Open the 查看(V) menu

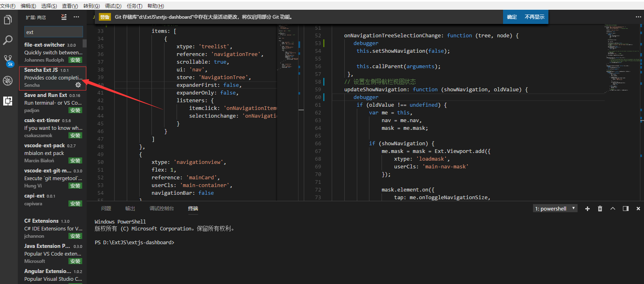point(70,6)
